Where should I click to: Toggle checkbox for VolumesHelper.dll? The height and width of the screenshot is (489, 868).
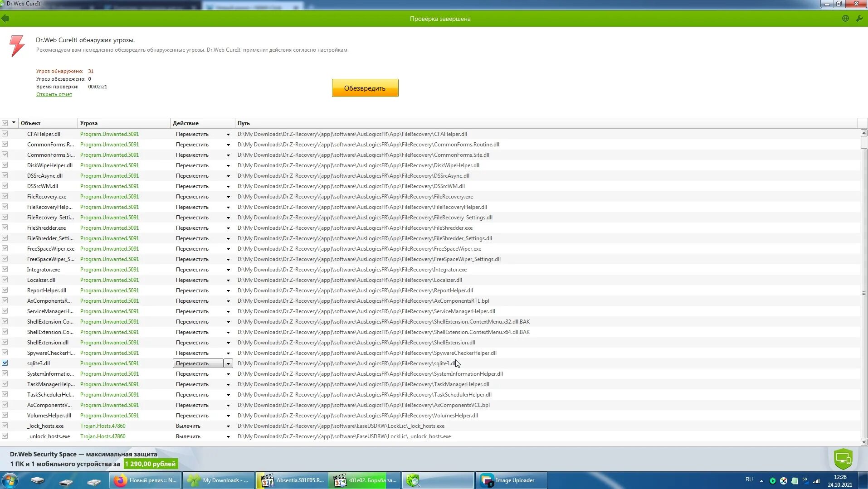[x=5, y=415]
